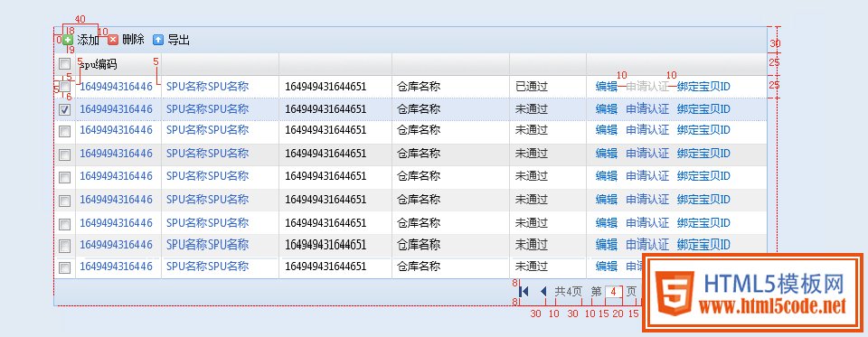Go to previous page with arrow icon
Screen dimensions: 868x337
click(x=543, y=291)
